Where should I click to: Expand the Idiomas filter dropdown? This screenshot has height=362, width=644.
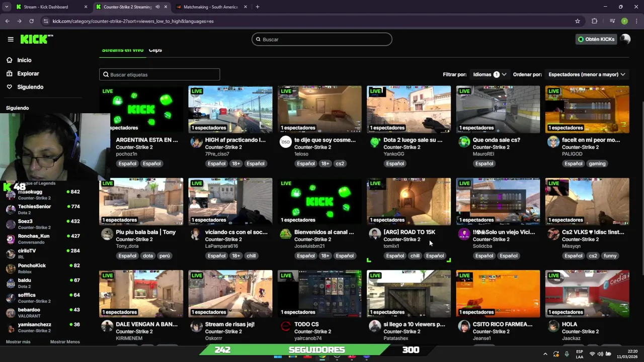490,74
